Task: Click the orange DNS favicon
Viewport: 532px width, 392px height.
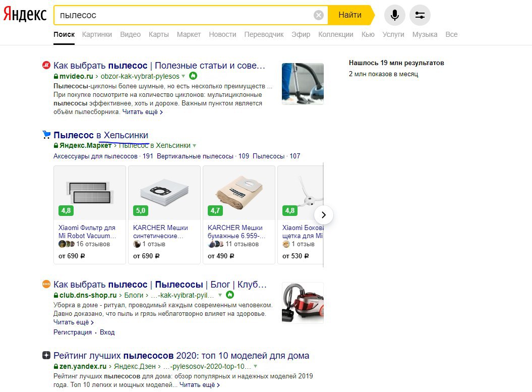Action: point(46,284)
